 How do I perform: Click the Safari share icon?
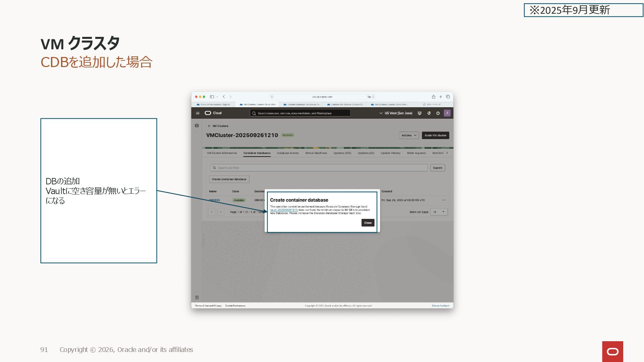[x=433, y=97]
